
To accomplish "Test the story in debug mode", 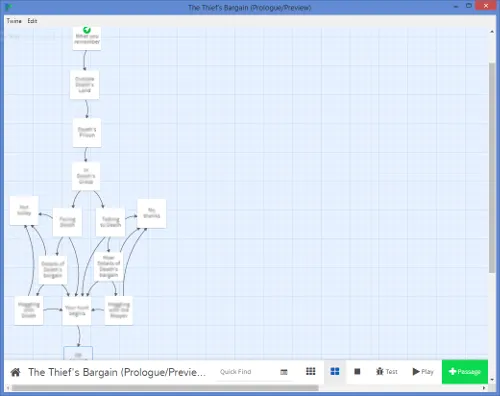I will 387,371.
